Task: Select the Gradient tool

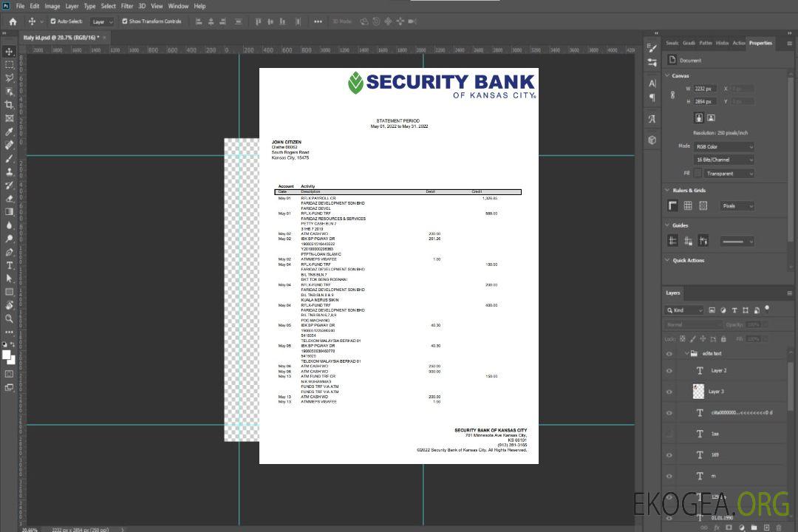Action: 9,212
